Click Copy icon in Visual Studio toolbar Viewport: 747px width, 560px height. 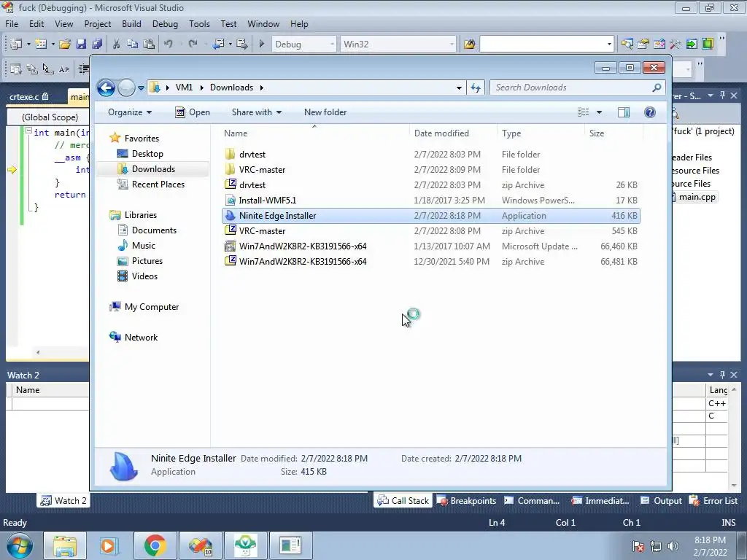tap(133, 44)
